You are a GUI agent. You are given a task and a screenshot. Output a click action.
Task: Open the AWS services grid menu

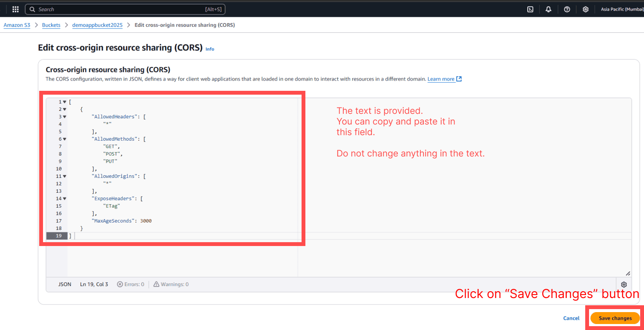[x=15, y=9]
